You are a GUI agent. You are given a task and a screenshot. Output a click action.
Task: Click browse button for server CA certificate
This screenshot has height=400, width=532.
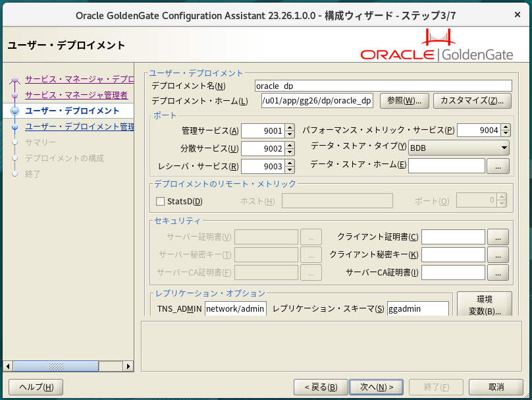tap(498, 272)
